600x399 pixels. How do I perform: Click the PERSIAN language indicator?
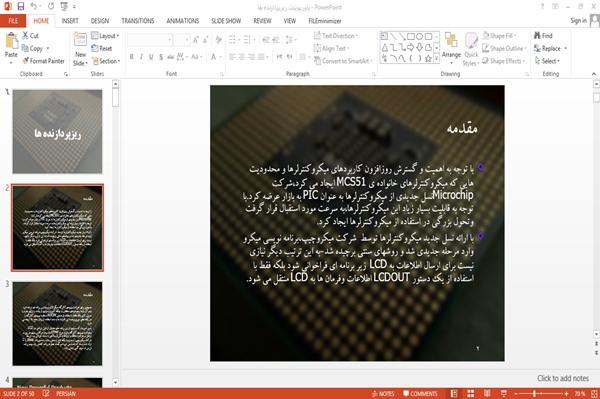(66, 394)
